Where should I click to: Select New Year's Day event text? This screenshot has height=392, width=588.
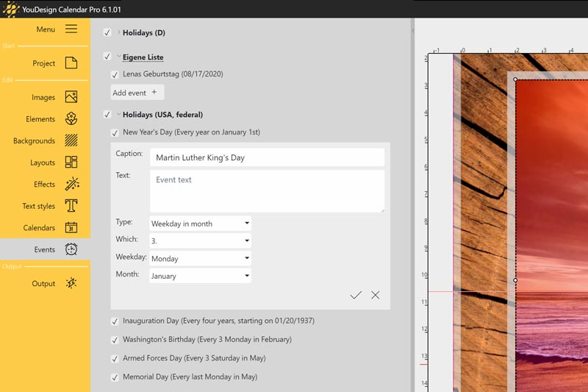[x=192, y=132]
